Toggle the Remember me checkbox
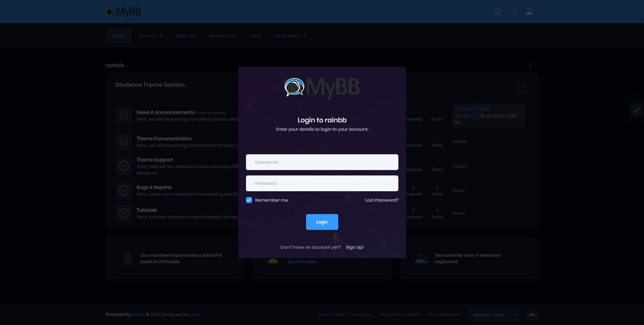This screenshot has height=325, width=644. (249, 200)
